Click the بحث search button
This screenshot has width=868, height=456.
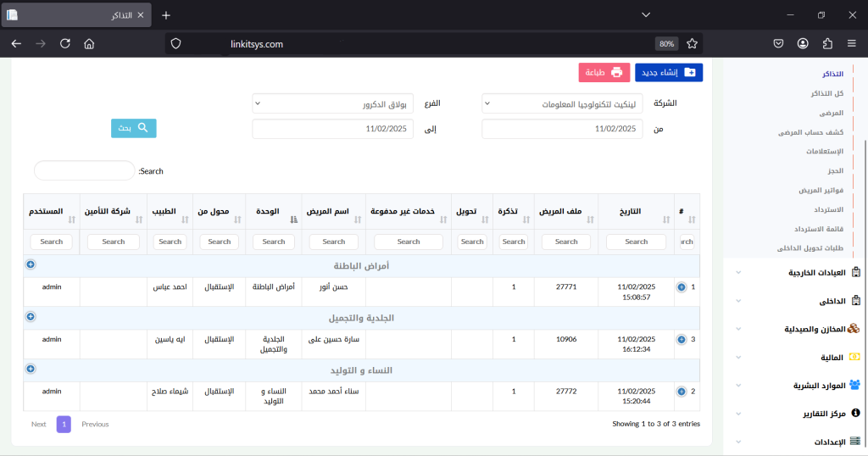[x=133, y=128]
